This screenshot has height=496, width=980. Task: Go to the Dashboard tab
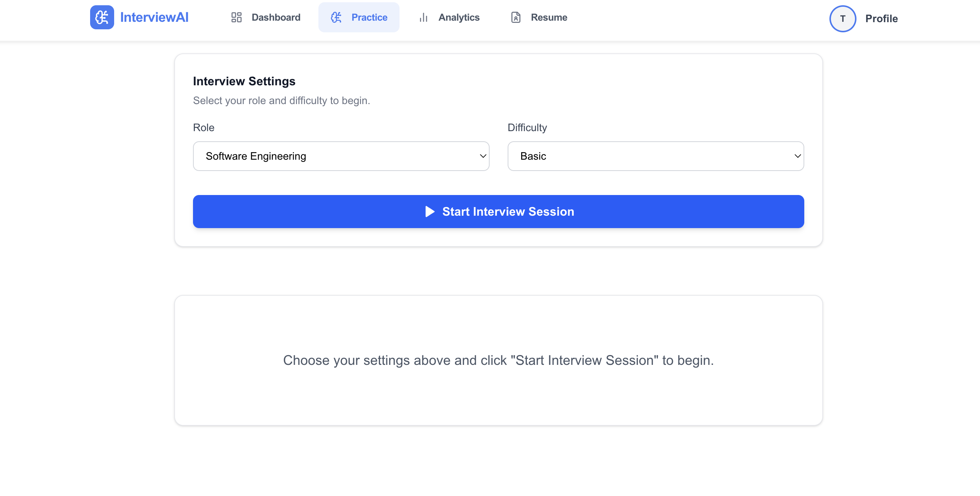coord(276,18)
